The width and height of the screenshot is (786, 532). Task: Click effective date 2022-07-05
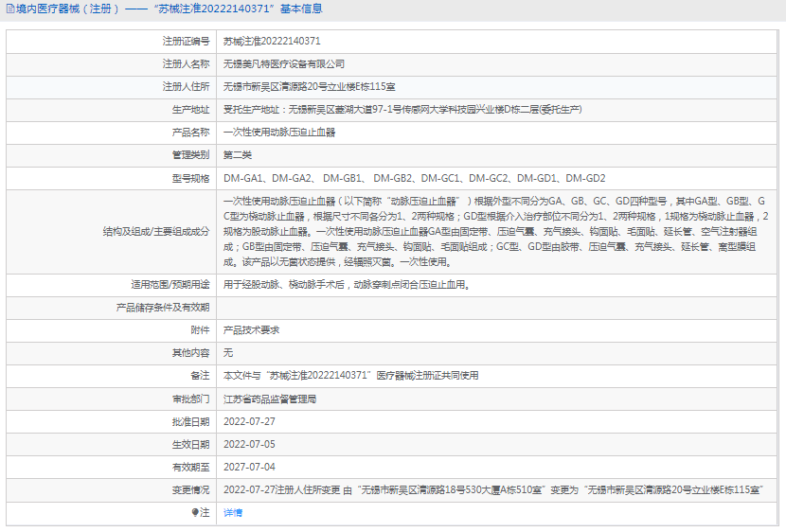pos(249,444)
